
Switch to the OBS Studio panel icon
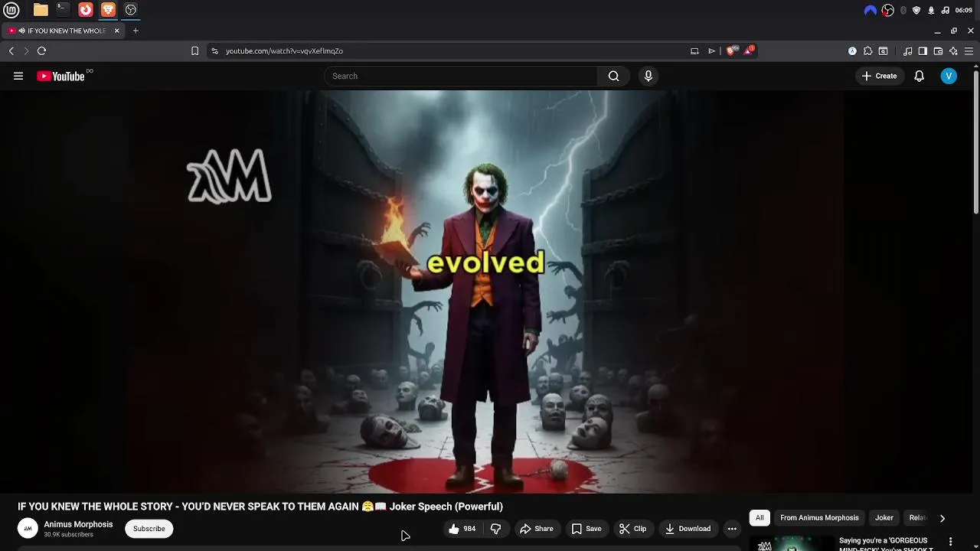[x=131, y=10]
